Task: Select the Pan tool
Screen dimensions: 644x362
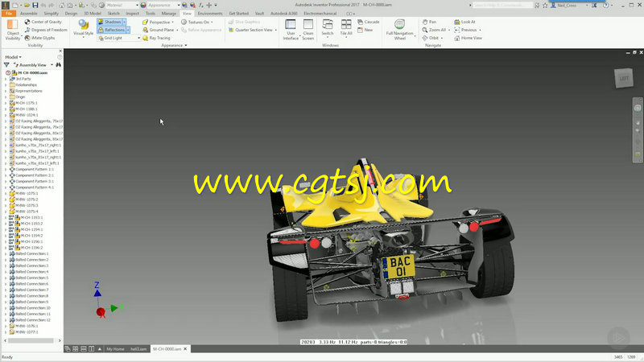Action: (x=429, y=22)
